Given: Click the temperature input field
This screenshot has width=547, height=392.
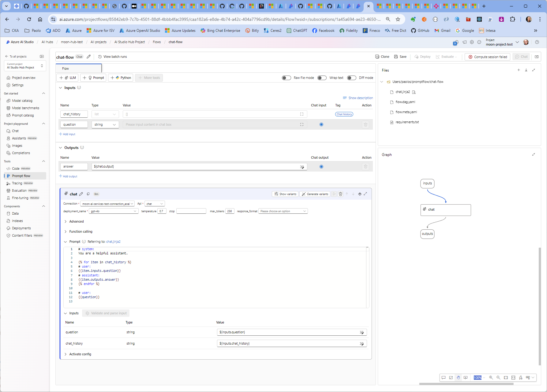Looking at the screenshot, I should 162,211.
